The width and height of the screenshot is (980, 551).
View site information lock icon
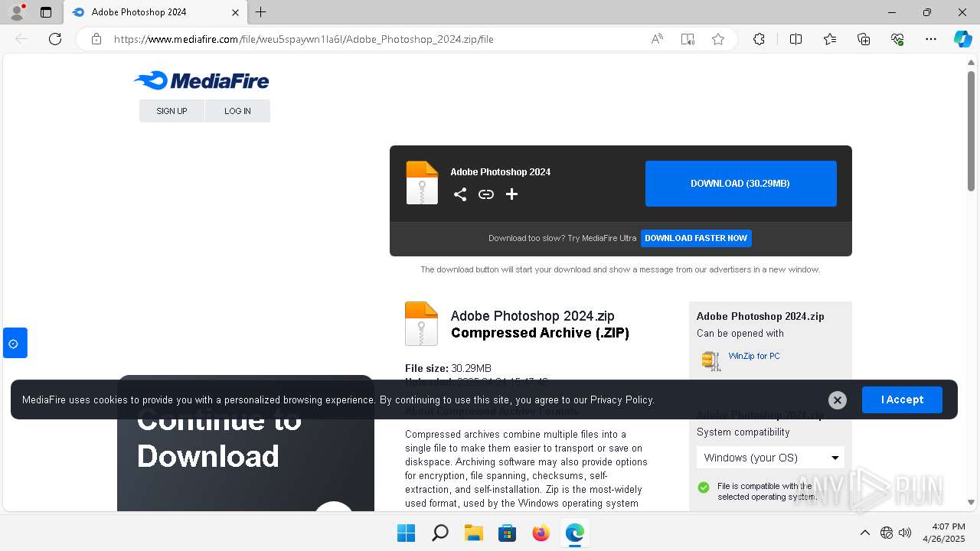pos(96,39)
